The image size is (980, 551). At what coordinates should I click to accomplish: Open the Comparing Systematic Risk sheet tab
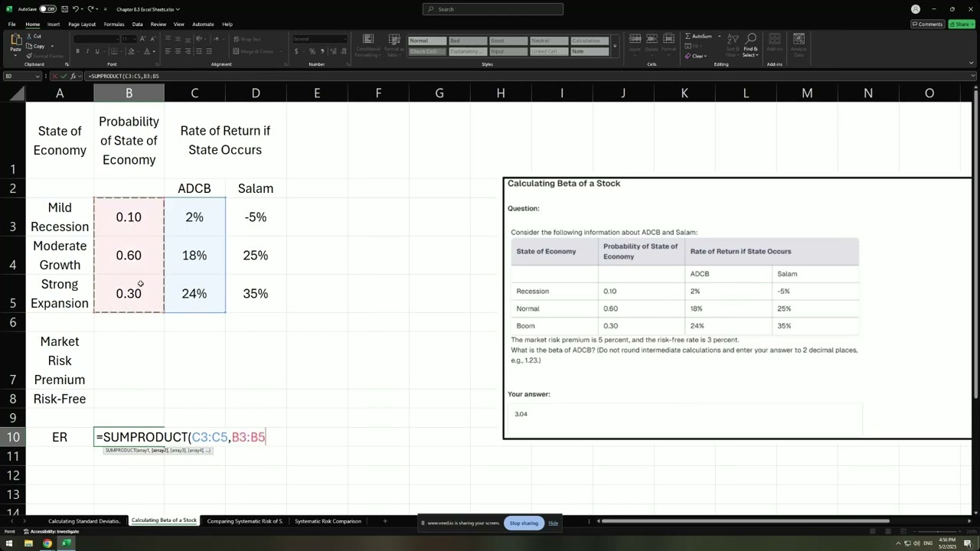[245, 521]
